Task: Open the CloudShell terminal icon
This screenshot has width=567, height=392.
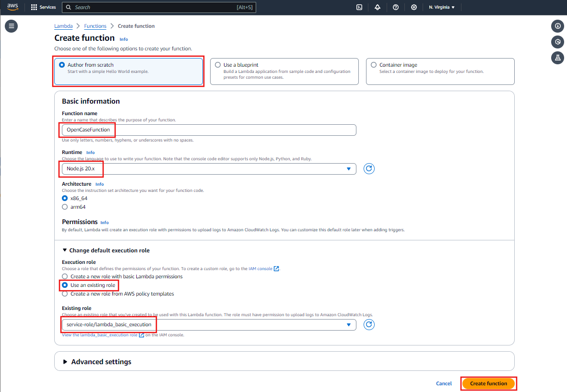Action: (359, 7)
